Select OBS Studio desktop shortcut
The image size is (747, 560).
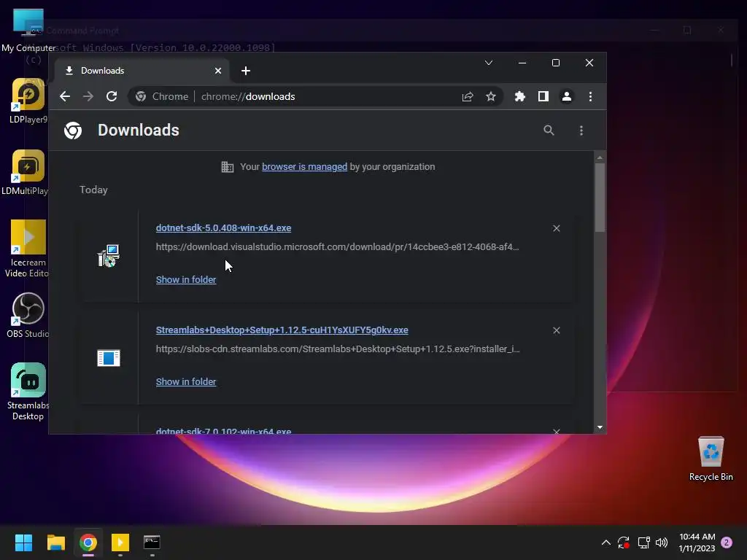click(x=28, y=315)
